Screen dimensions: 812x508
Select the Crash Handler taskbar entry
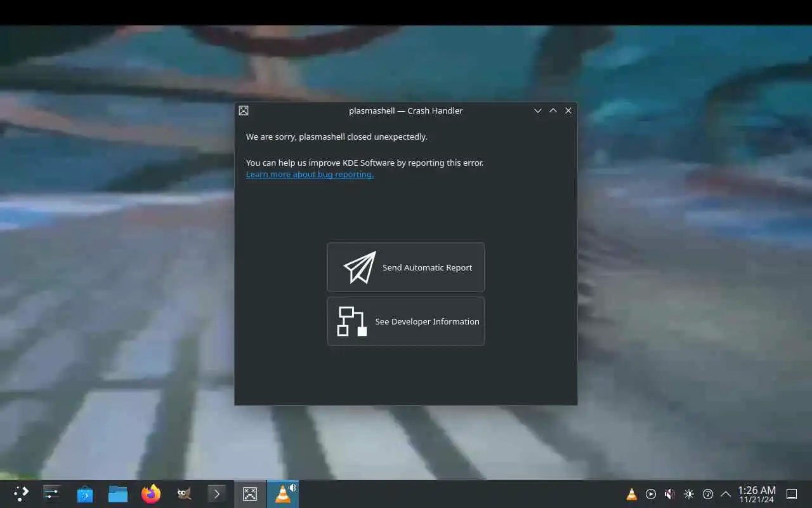click(250, 494)
